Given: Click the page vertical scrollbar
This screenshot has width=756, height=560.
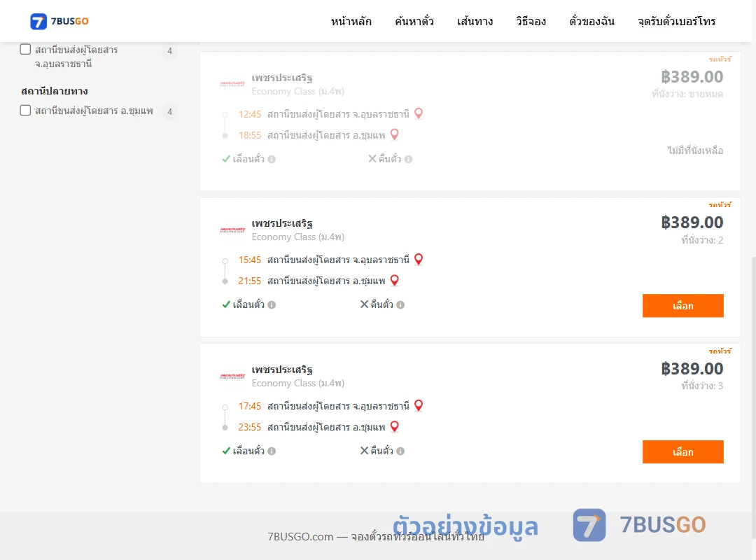Looking at the screenshot, I should (x=753, y=398).
